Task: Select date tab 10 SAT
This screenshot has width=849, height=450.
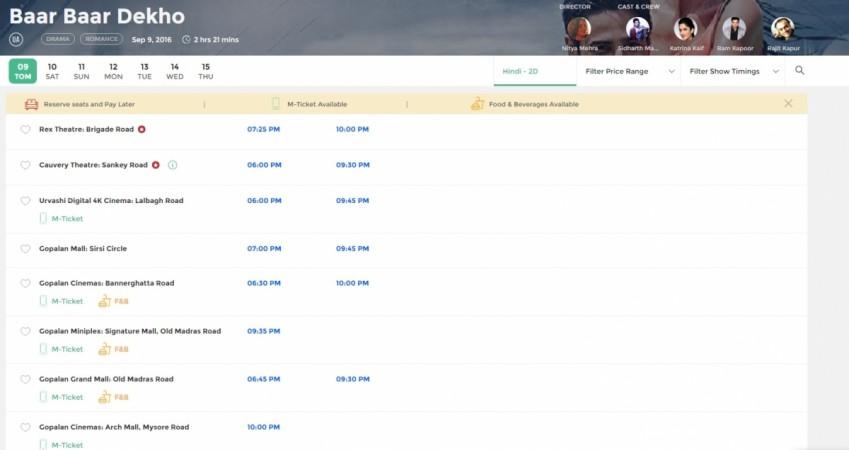Action: pos(52,71)
